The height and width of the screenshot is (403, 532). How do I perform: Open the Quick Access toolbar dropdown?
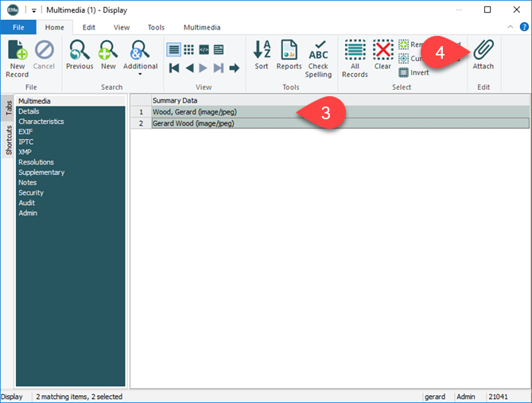pyautogui.click(x=34, y=10)
